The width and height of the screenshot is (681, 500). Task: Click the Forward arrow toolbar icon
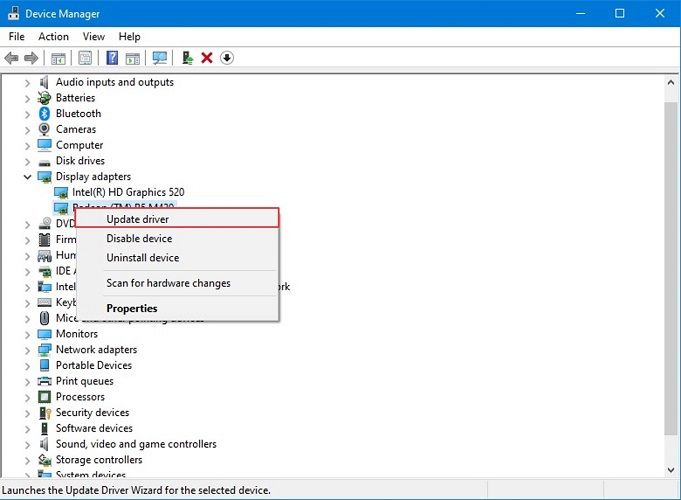tap(31, 58)
